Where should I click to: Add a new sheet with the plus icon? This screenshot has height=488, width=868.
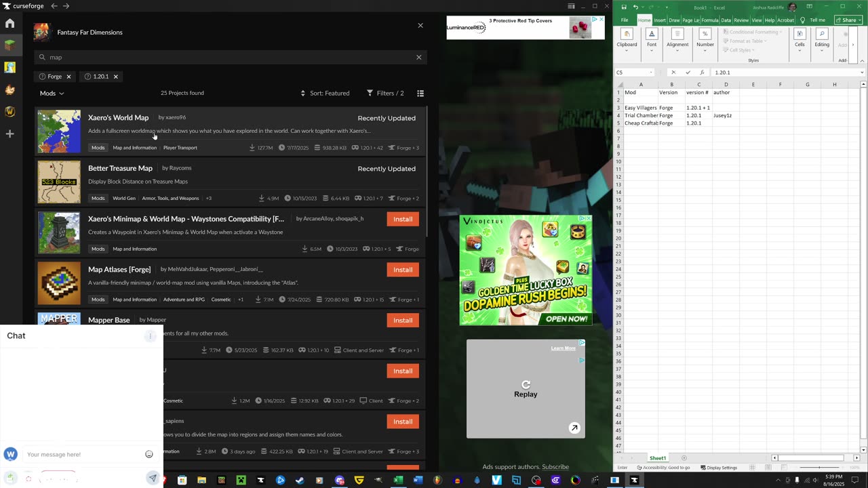[684, 458]
